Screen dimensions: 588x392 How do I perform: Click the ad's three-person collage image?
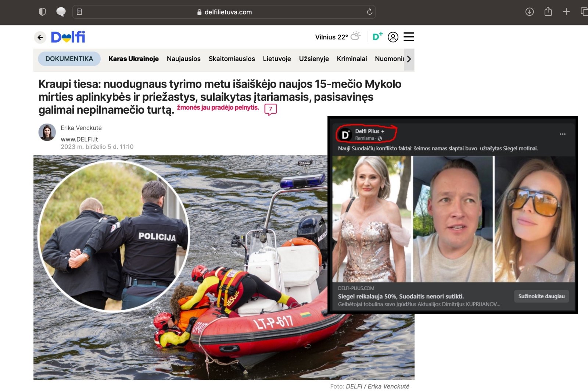(x=453, y=219)
